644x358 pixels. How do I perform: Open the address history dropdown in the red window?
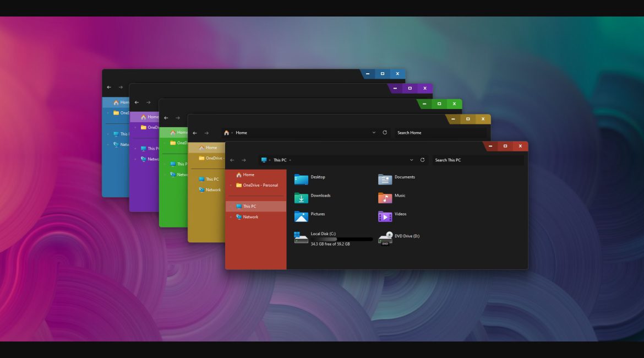(x=412, y=160)
